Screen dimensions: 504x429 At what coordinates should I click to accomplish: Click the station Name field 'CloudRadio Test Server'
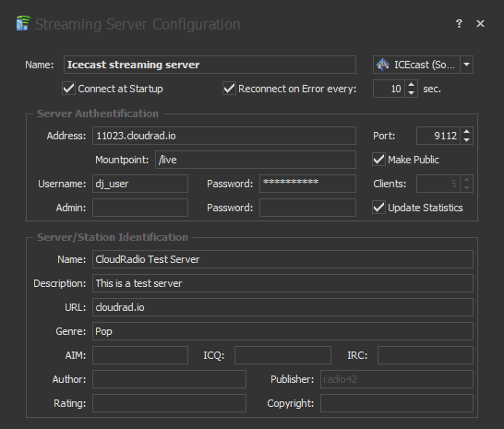[282, 259]
